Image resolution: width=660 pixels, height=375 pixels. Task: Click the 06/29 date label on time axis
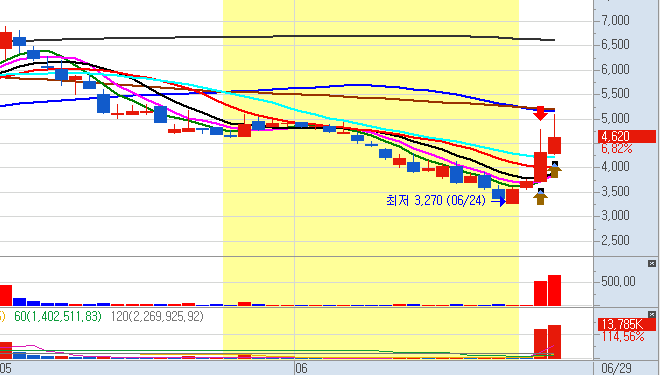coord(616,369)
